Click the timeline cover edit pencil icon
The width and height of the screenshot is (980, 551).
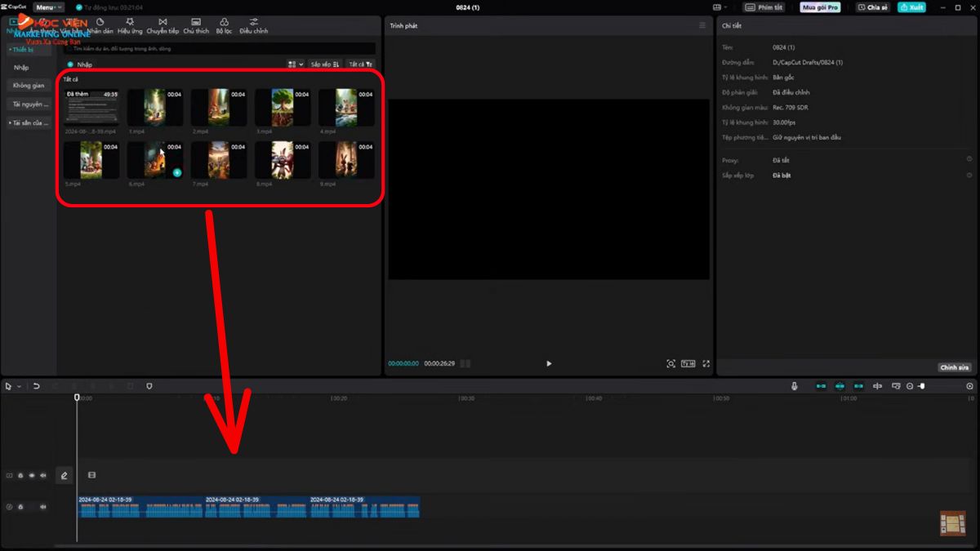point(65,475)
